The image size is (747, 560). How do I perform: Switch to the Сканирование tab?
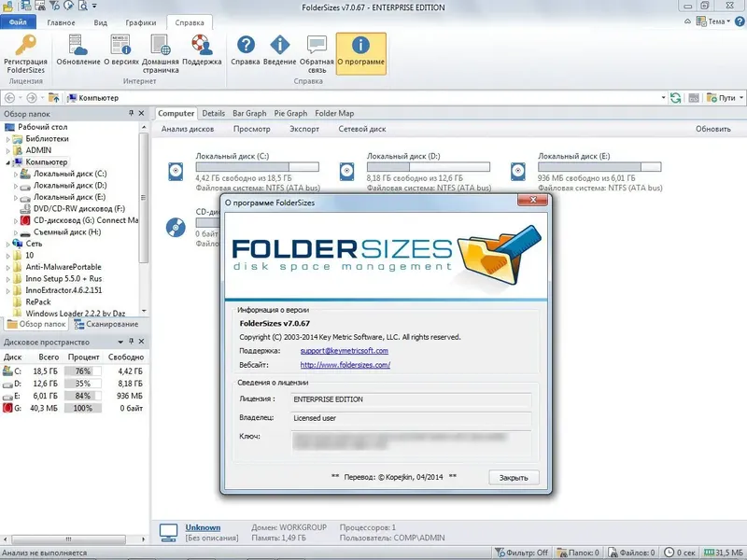point(111,325)
